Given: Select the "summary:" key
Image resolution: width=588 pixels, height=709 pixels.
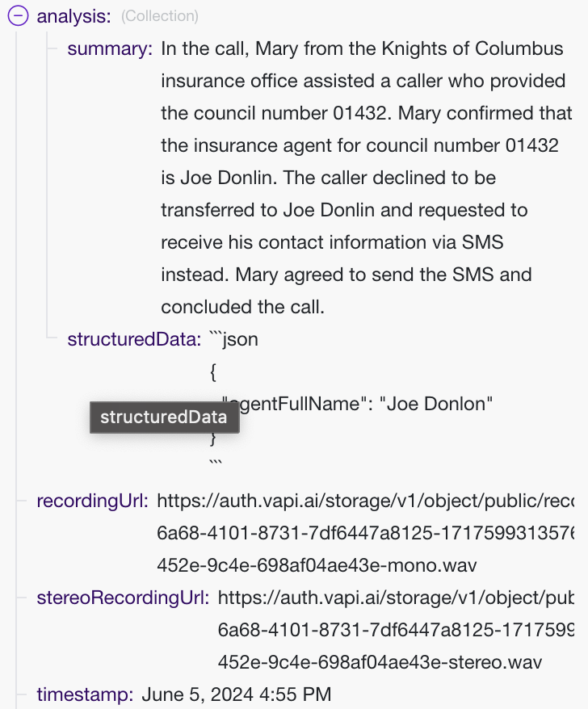Looking at the screenshot, I should (110, 48).
